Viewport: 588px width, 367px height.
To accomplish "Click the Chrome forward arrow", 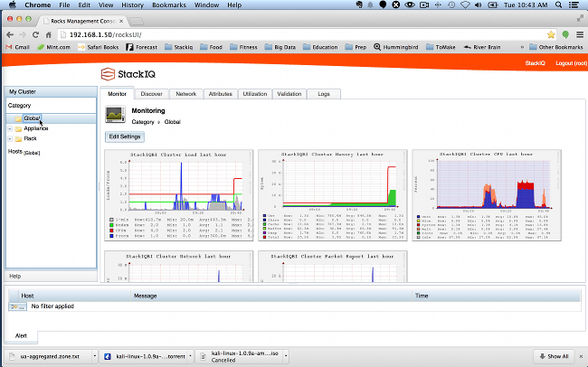I will point(23,35).
